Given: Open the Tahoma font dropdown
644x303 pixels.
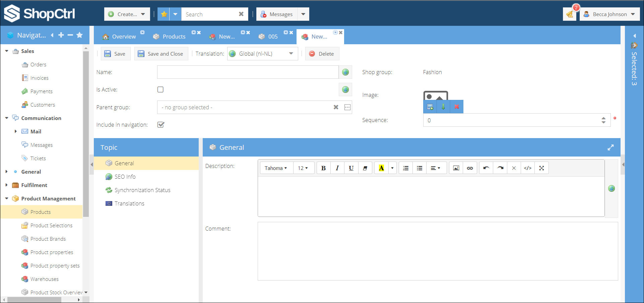Looking at the screenshot, I should [x=276, y=168].
